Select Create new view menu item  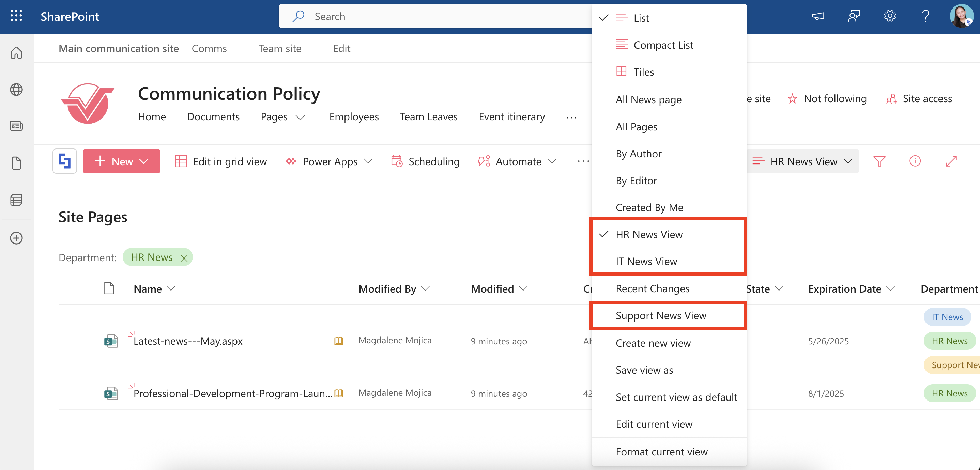pos(653,343)
